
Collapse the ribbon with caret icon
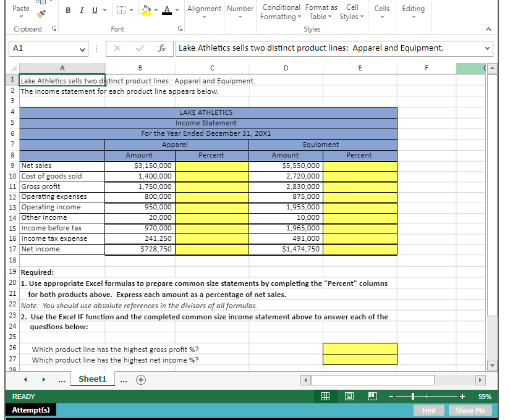[488, 29]
